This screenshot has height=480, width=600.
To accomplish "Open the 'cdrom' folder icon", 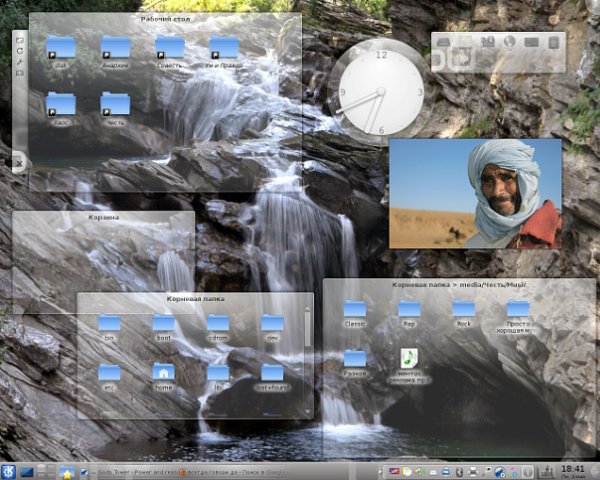I will click(217, 323).
